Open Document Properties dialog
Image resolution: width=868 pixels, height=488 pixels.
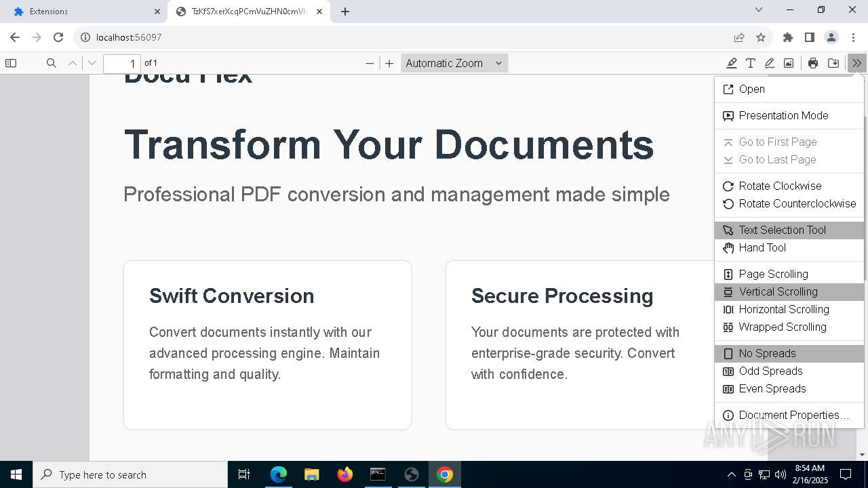point(789,415)
